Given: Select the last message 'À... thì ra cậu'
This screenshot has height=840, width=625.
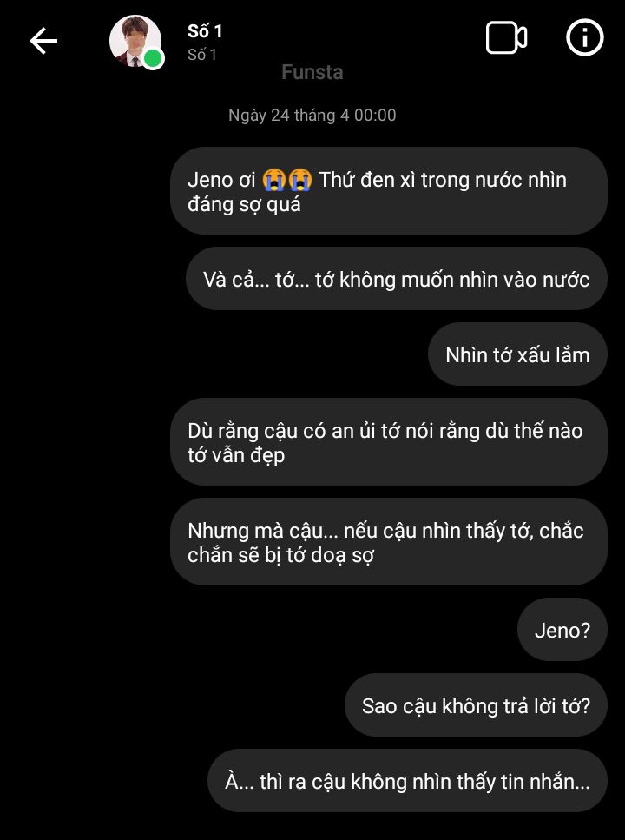Looking at the screenshot, I should click(x=407, y=781).
